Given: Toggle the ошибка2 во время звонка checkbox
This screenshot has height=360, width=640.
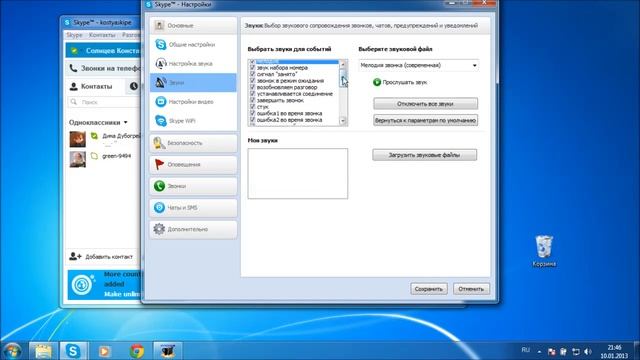Looking at the screenshot, I should point(252,120).
